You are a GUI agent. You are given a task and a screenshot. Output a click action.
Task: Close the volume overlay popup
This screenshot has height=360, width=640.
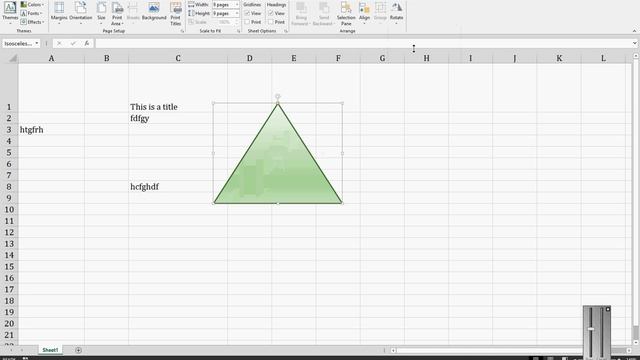click(608, 309)
